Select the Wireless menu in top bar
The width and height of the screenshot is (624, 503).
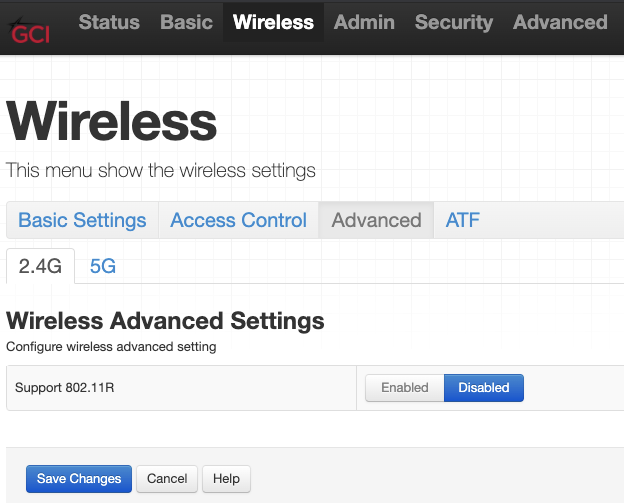tap(273, 22)
